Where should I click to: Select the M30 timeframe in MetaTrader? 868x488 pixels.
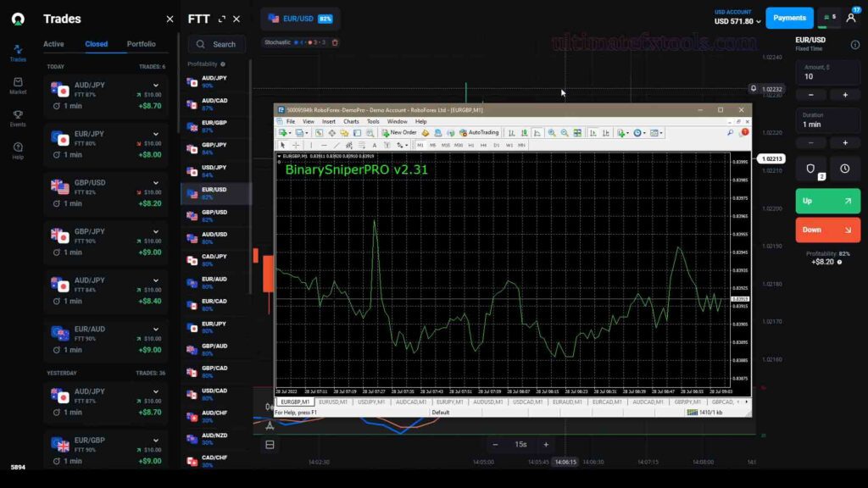coord(459,145)
